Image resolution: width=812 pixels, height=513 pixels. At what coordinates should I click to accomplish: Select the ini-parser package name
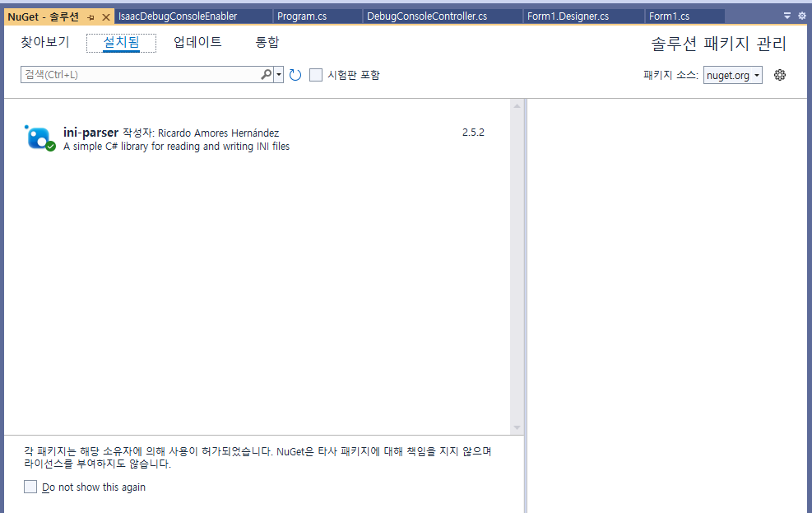coord(90,133)
